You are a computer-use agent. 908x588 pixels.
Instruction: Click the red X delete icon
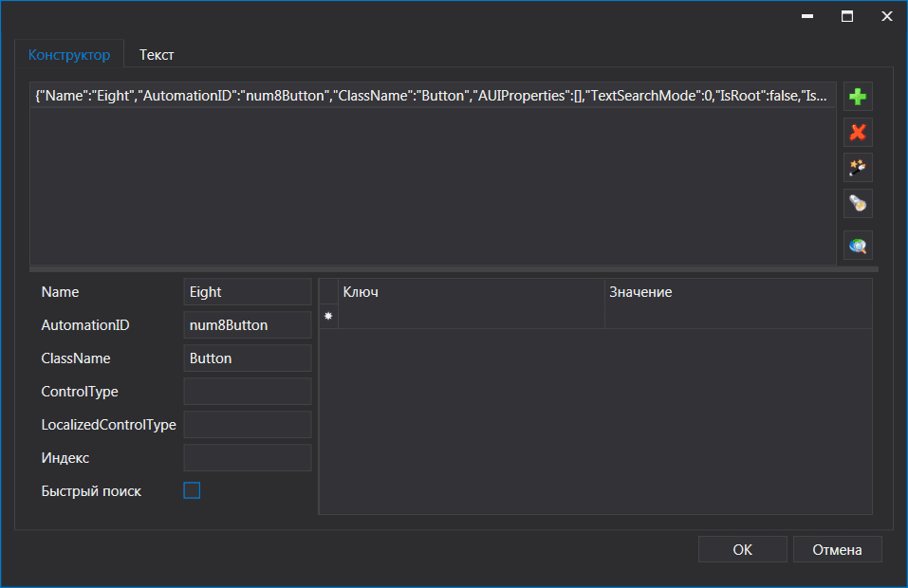pyautogui.click(x=858, y=133)
